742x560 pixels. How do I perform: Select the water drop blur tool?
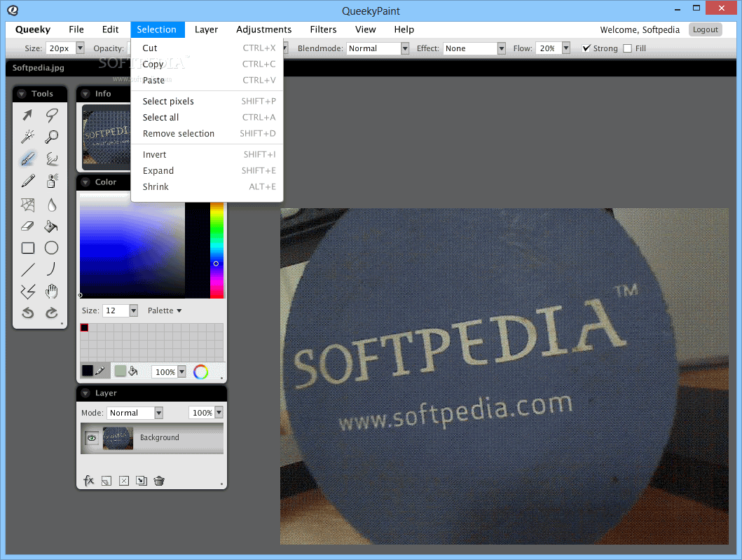coord(52,205)
